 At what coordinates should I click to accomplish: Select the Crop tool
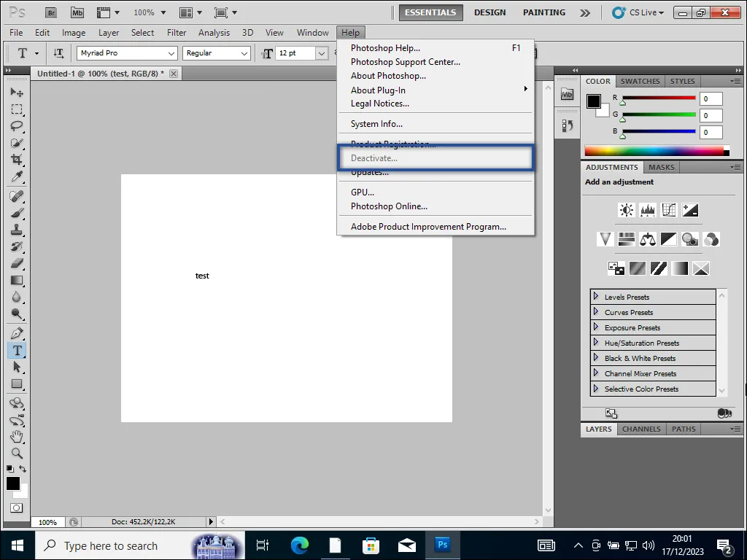click(x=17, y=160)
